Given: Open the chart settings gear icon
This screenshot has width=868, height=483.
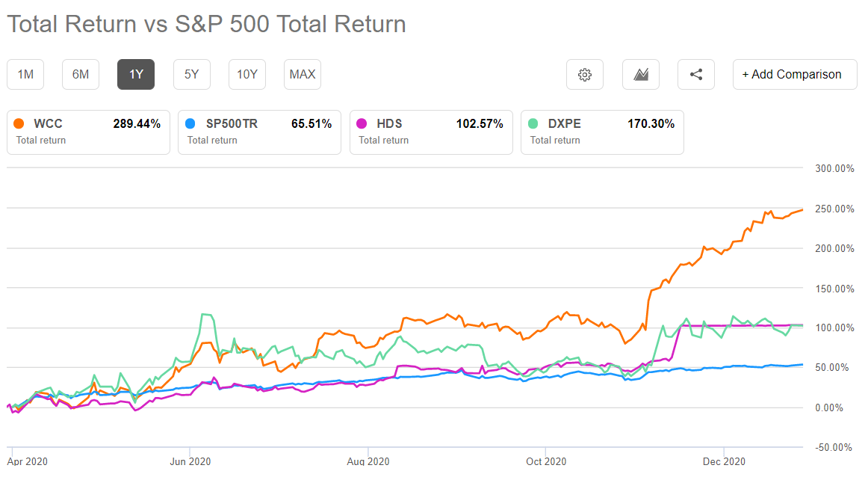Looking at the screenshot, I should 585,75.
